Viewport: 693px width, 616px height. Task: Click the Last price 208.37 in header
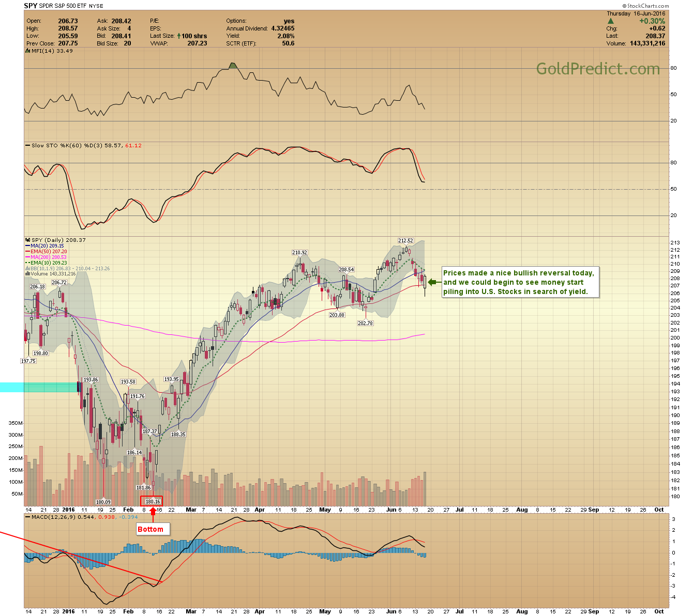[x=655, y=36]
